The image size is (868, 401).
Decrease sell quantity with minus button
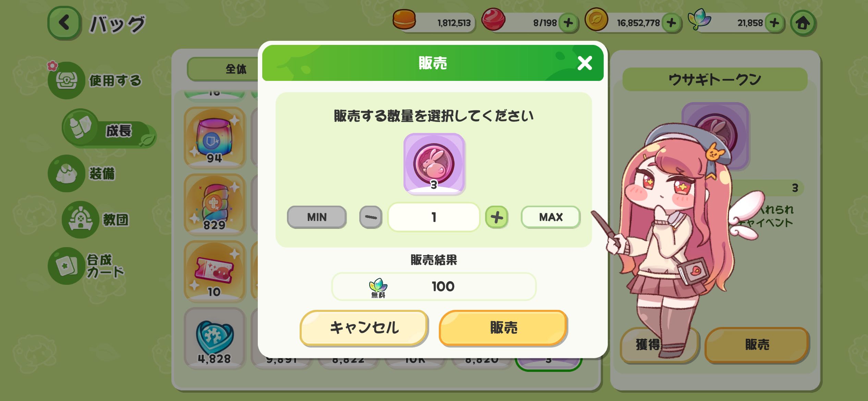pos(371,217)
